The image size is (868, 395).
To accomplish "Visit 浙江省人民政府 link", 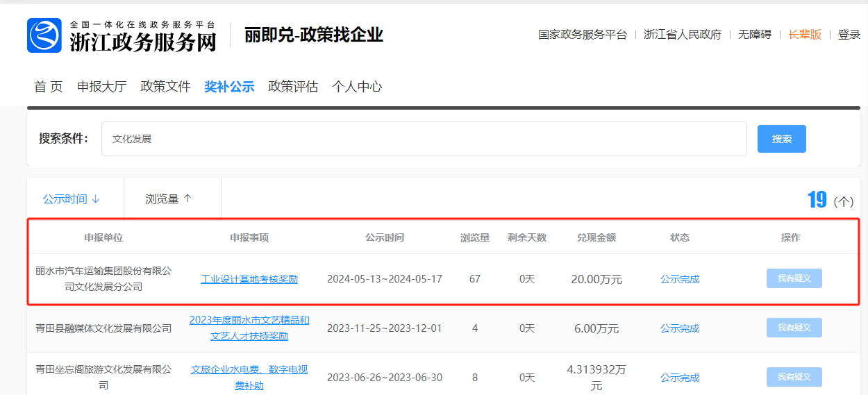I will [x=682, y=35].
